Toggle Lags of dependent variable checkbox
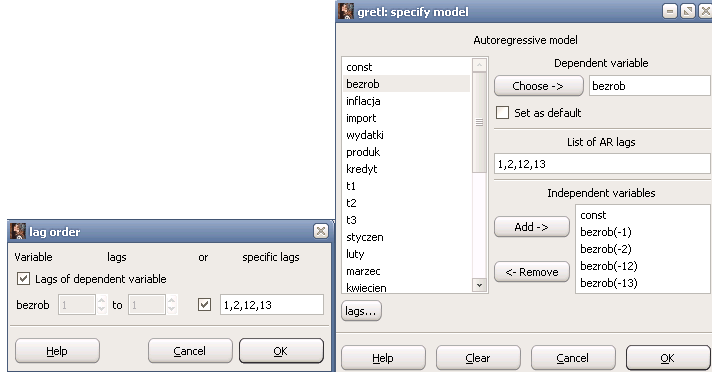Screen dimensions: 712x372 tap(23, 278)
